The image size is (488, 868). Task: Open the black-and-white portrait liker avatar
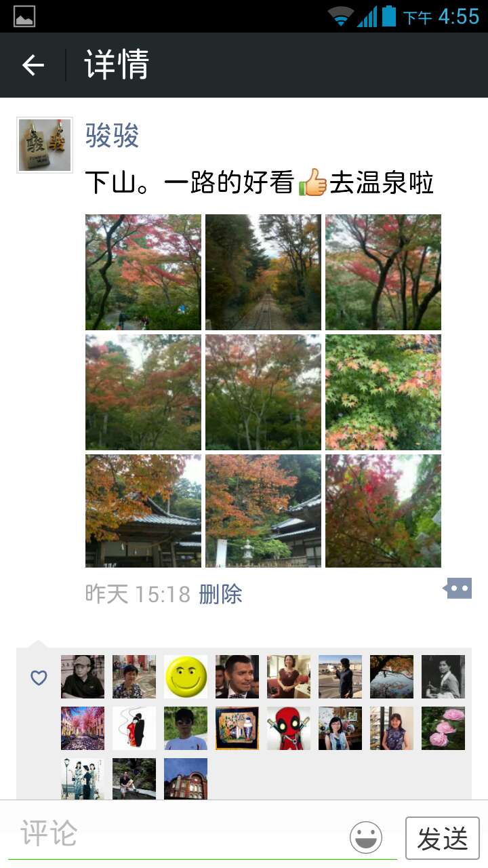[x=443, y=677]
